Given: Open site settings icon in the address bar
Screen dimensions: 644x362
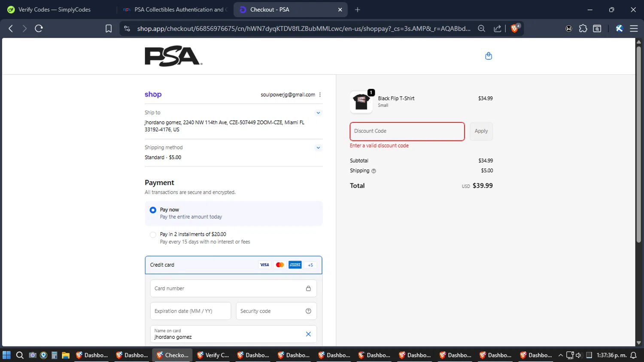Looking at the screenshot, I should [x=127, y=28].
